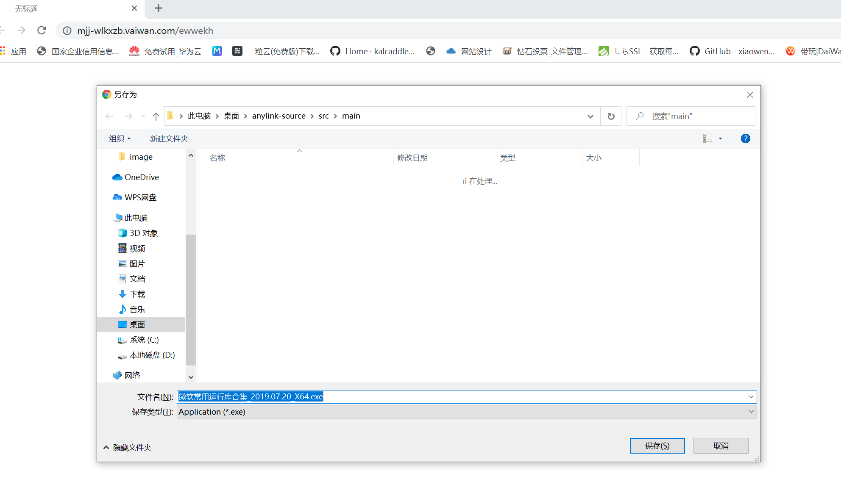The width and height of the screenshot is (841, 504).
Task: Click the up one level arrow
Action: pos(156,116)
